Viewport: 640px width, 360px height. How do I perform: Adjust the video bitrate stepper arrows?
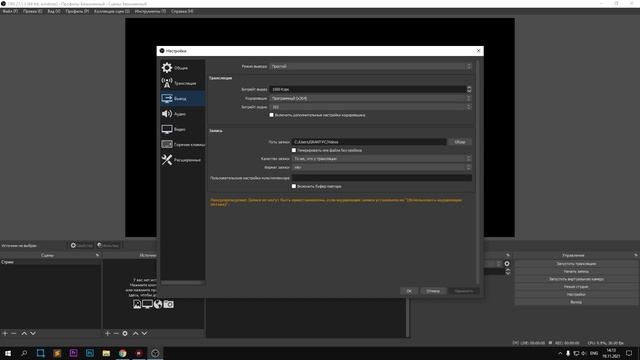pyautogui.click(x=469, y=89)
